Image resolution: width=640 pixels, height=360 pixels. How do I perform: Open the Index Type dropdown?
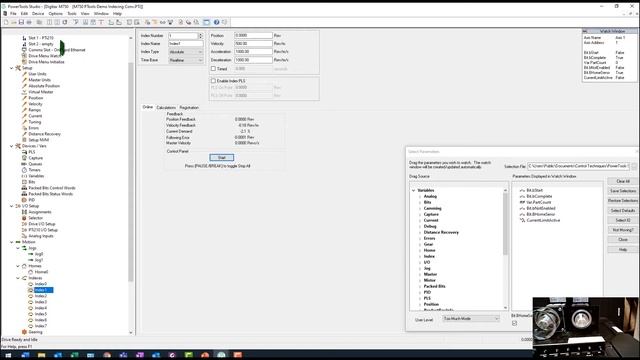(186, 52)
